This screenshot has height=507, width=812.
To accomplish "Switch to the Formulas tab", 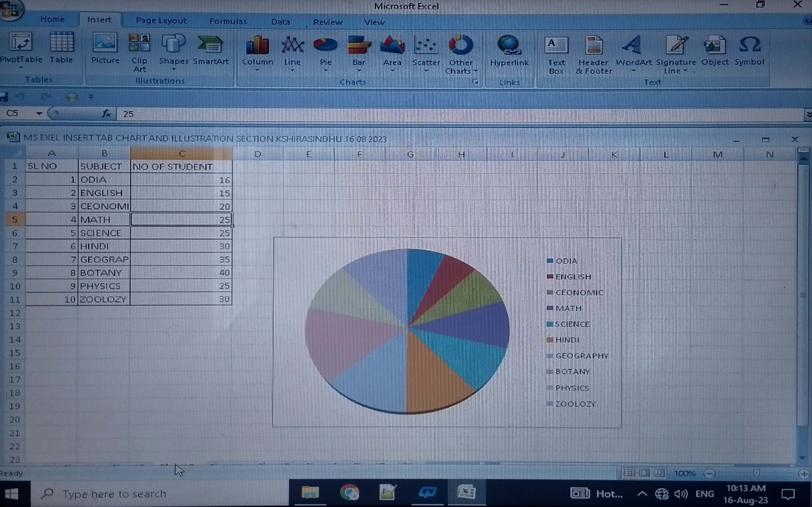I will [x=228, y=21].
